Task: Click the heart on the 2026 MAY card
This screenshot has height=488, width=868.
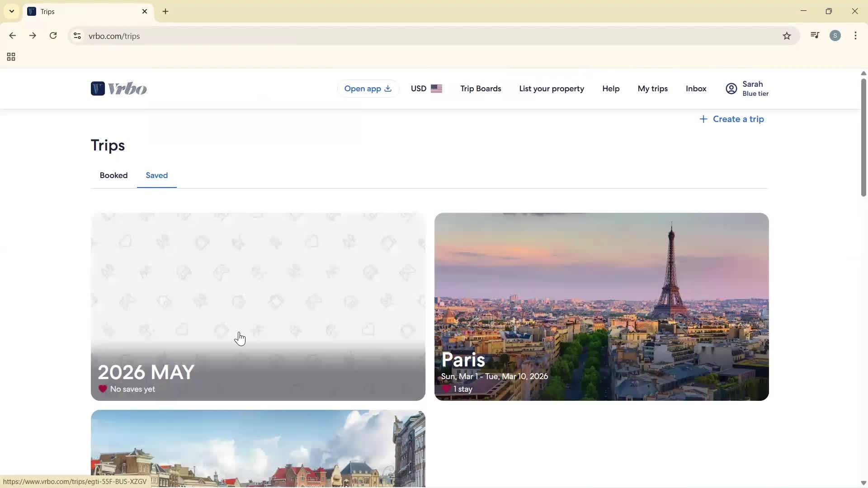Action: click(x=103, y=389)
